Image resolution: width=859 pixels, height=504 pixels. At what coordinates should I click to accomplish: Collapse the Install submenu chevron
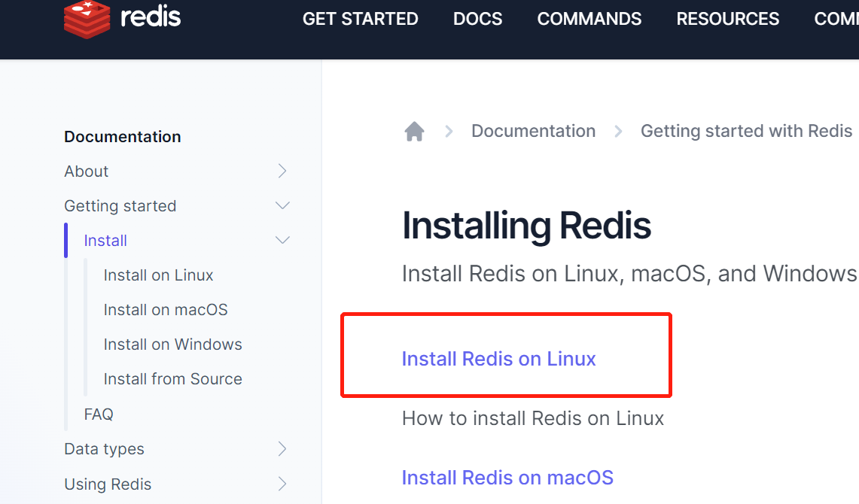point(282,241)
